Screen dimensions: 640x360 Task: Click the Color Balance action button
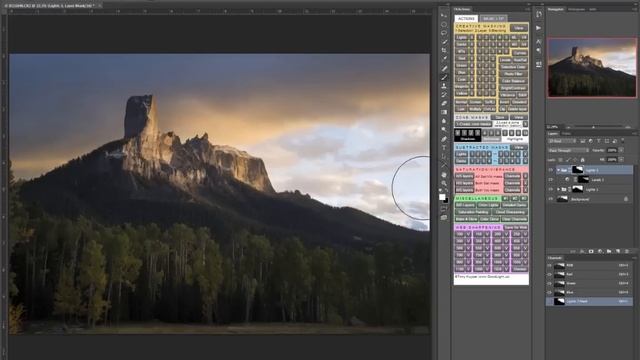click(514, 81)
